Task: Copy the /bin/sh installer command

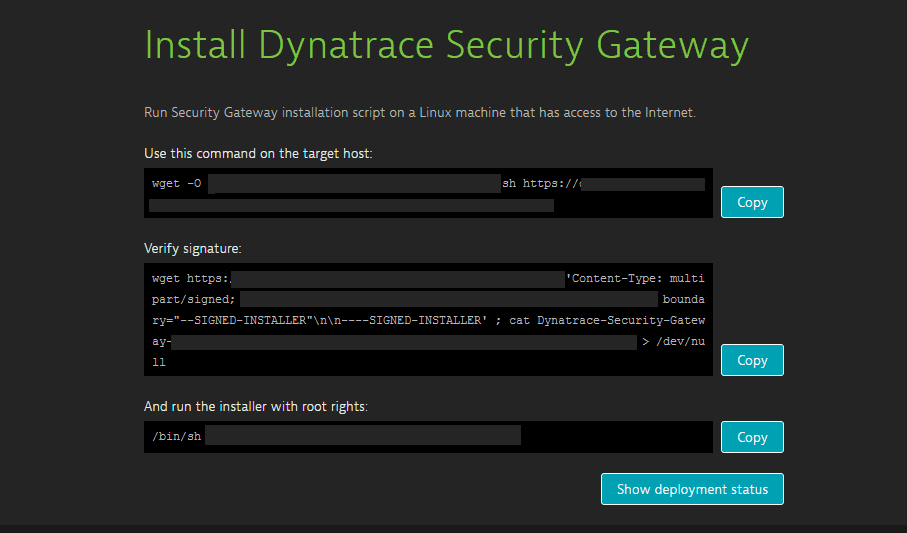Action: 752,437
